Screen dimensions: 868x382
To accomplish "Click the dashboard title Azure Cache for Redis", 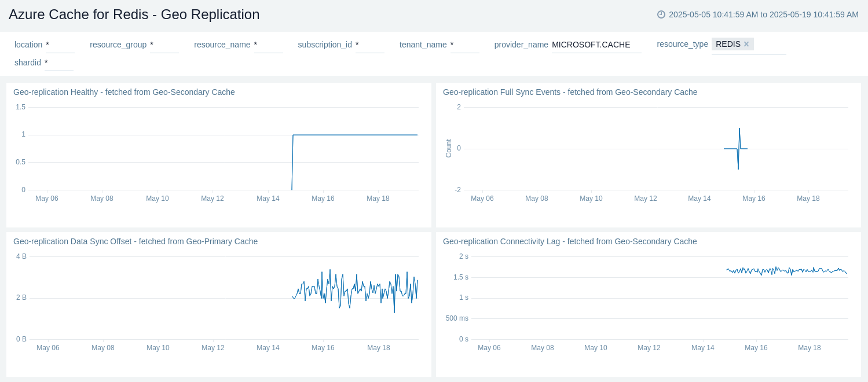I will coord(134,14).
